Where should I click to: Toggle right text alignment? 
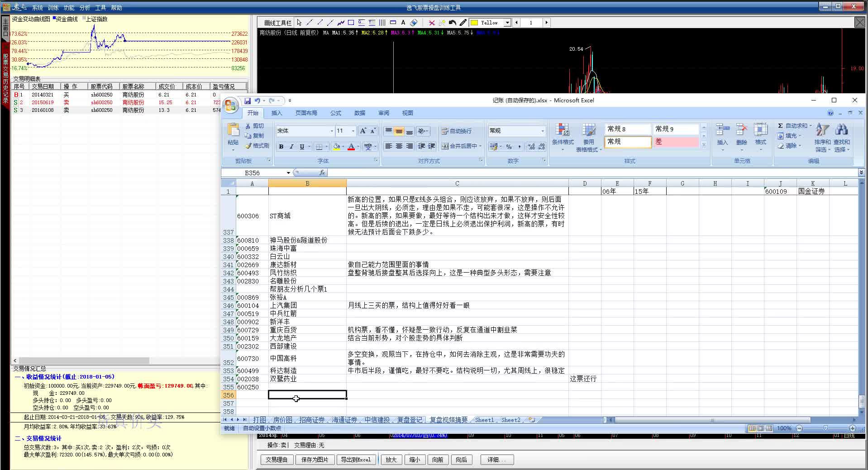tap(409, 146)
